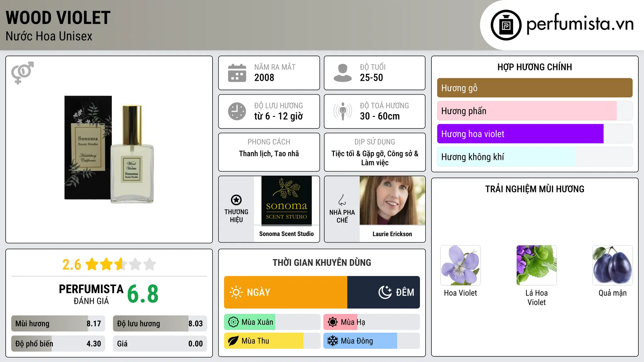
Task: Click the Mùa Xuân season bar
Action: click(272, 322)
